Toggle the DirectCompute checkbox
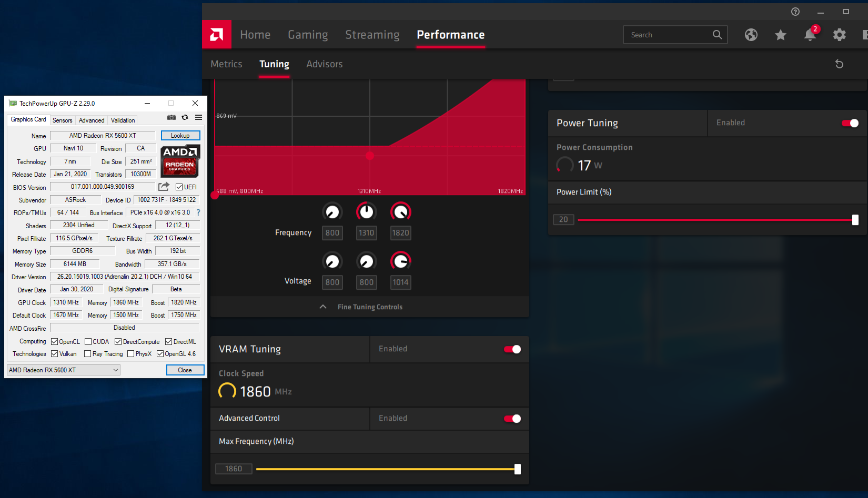The width and height of the screenshot is (868, 498). tap(118, 342)
